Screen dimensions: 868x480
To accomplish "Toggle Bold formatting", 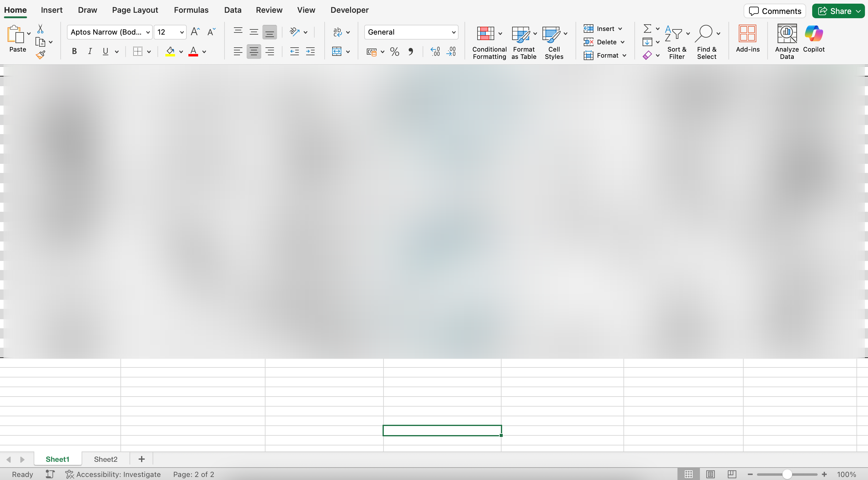I will pyautogui.click(x=74, y=52).
